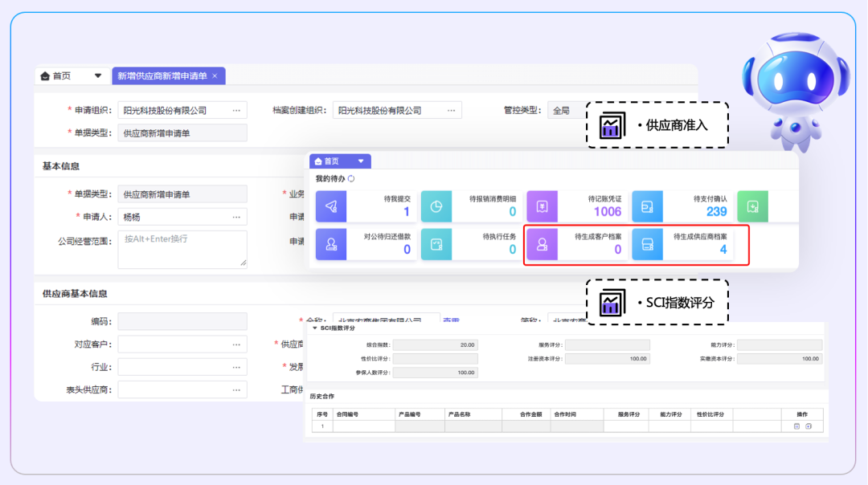
Task: Open 申请组织 lookup via ellipsis button
Action: 236,111
